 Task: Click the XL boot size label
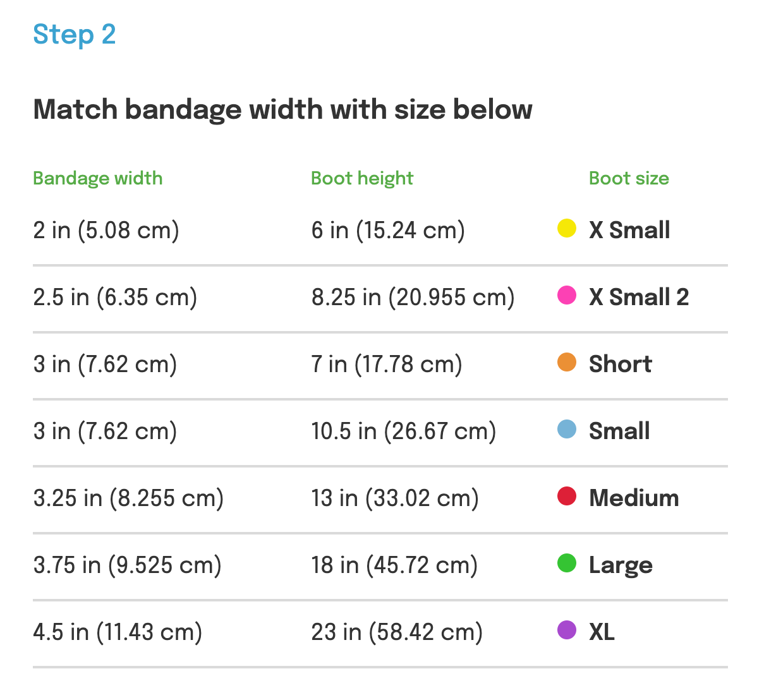click(601, 632)
